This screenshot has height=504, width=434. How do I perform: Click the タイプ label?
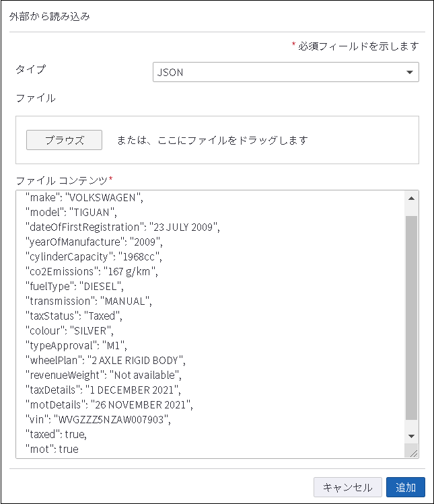coord(31,69)
